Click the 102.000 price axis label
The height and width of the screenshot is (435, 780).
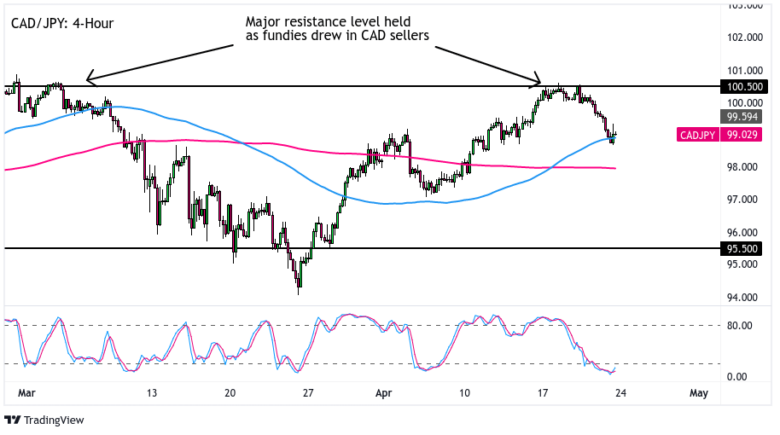[741, 38]
